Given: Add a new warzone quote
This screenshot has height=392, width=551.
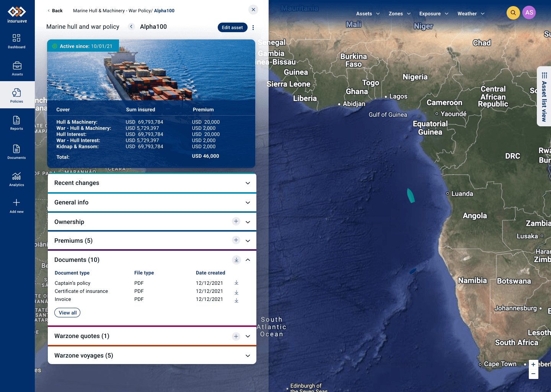Looking at the screenshot, I should click(x=236, y=336).
